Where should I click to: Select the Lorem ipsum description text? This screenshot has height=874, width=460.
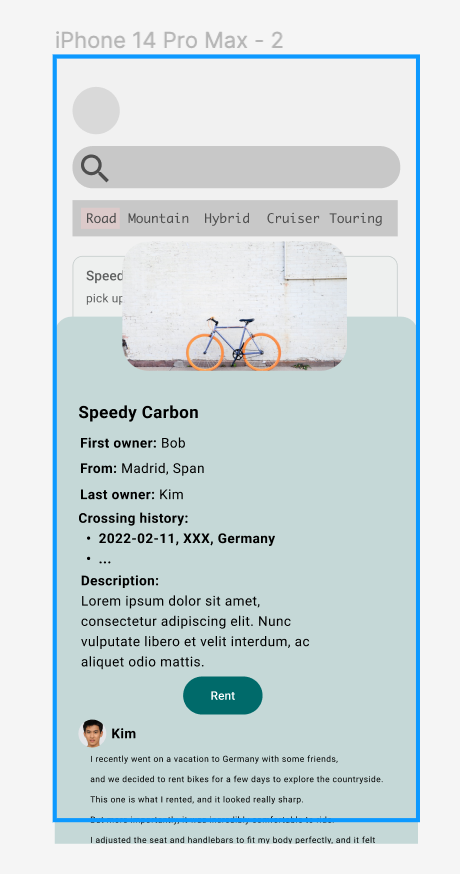pos(195,632)
